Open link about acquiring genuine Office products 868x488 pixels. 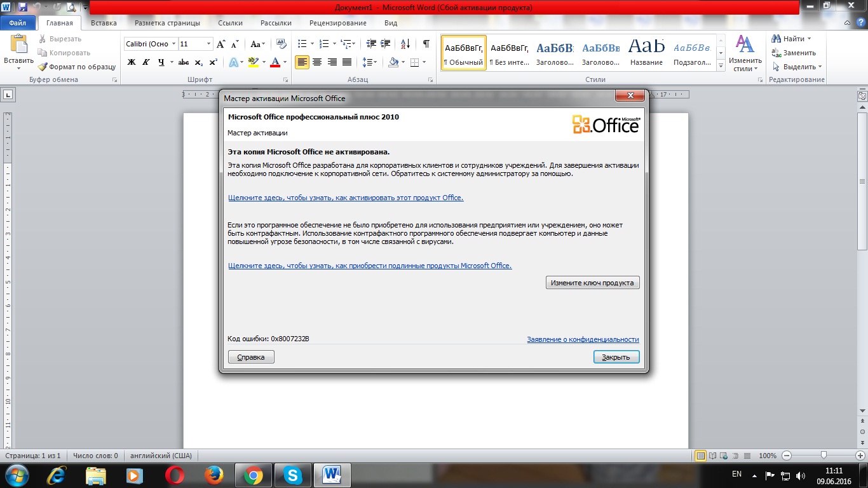click(370, 266)
